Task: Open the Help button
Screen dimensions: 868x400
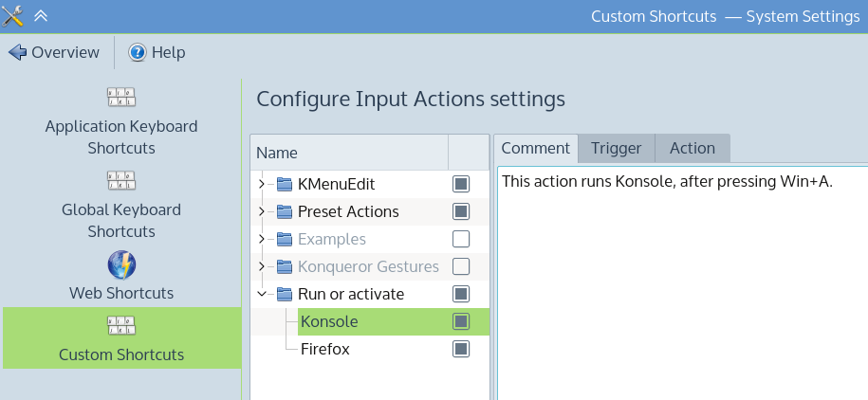Action: (x=157, y=52)
